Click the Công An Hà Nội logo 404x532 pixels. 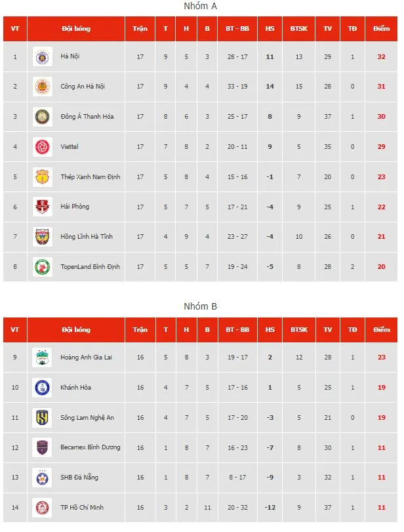tap(43, 87)
